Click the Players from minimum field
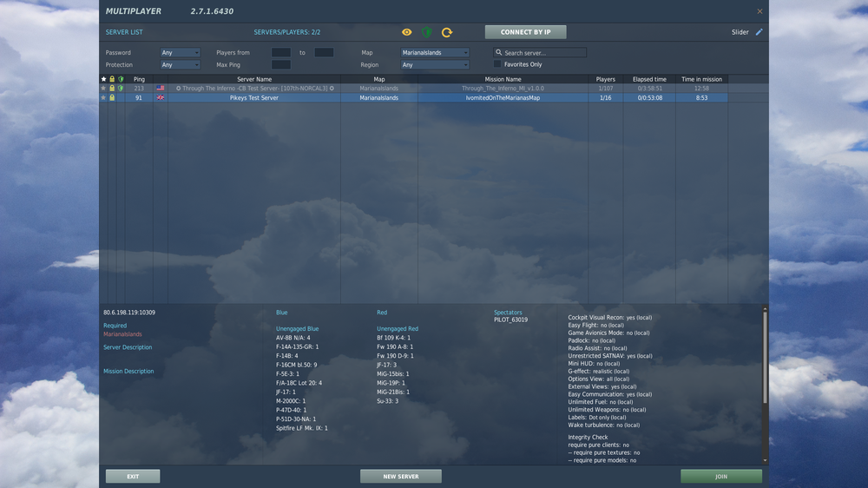The height and width of the screenshot is (488, 868). [281, 53]
